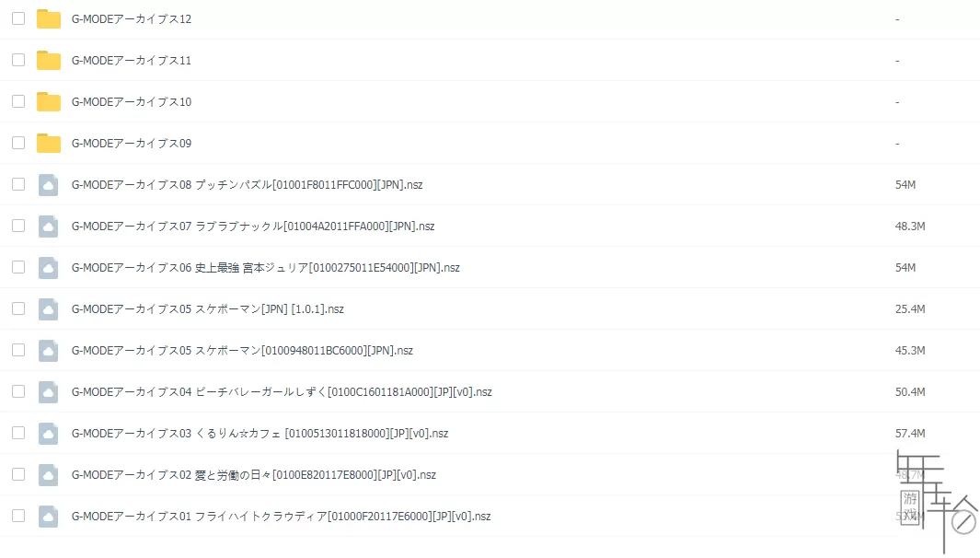The height and width of the screenshot is (558, 980).
Task: Open the G-MODEアーカイブス11 folder name
Action: 132,61
